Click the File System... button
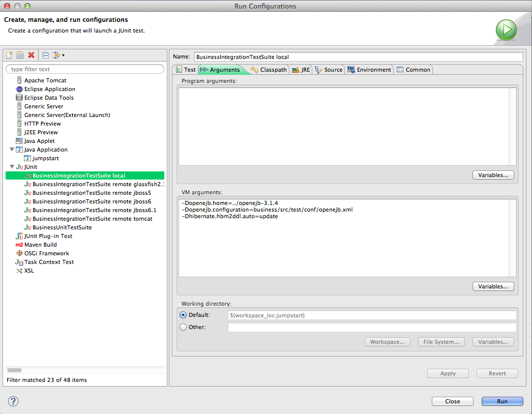 coord(441,342)
